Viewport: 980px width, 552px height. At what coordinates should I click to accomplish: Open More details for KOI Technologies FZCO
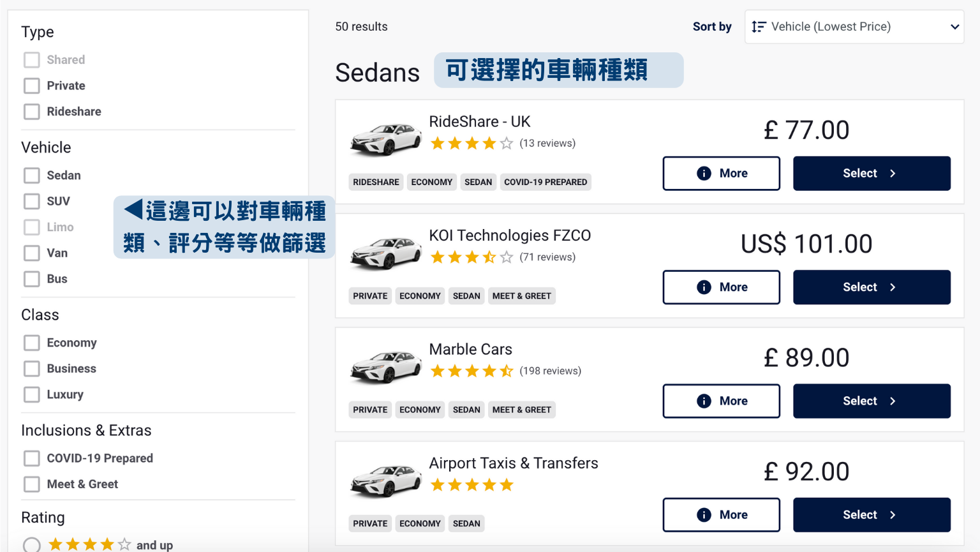click(x=721, y=287)
